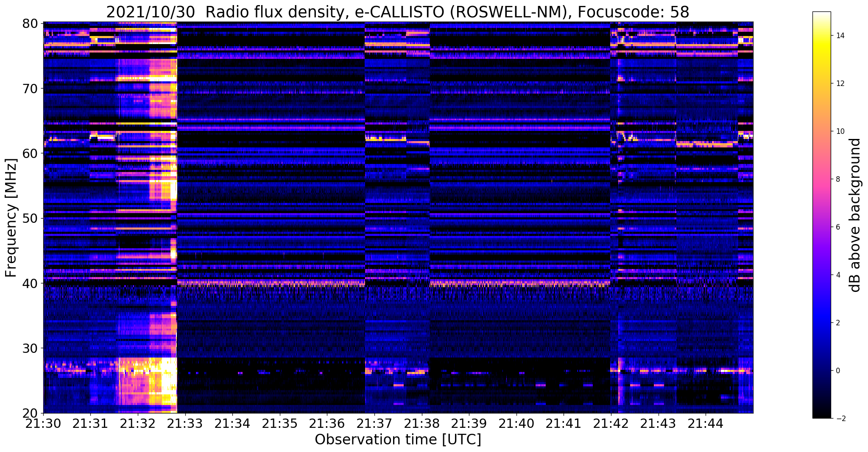Select the 12 dB colorbar tick label
Viewport: 868px width, 452px height.
[x=840, y=83]
